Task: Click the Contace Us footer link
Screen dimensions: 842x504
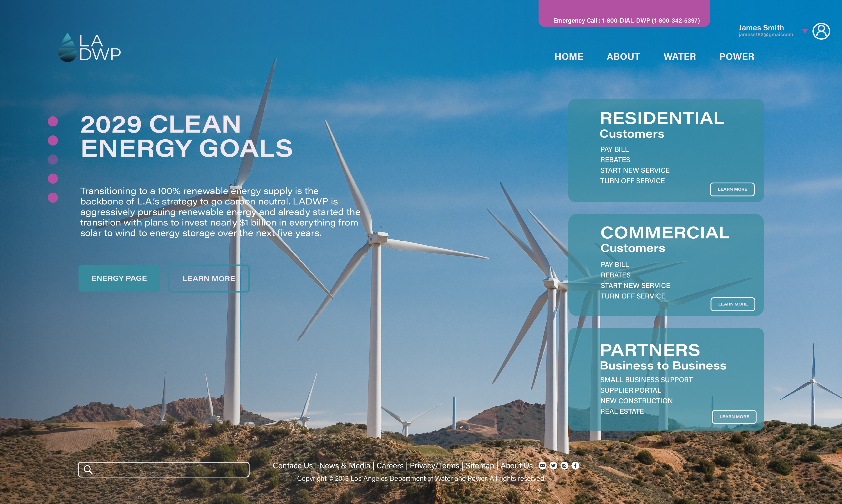Action: (x=293, y=466)
